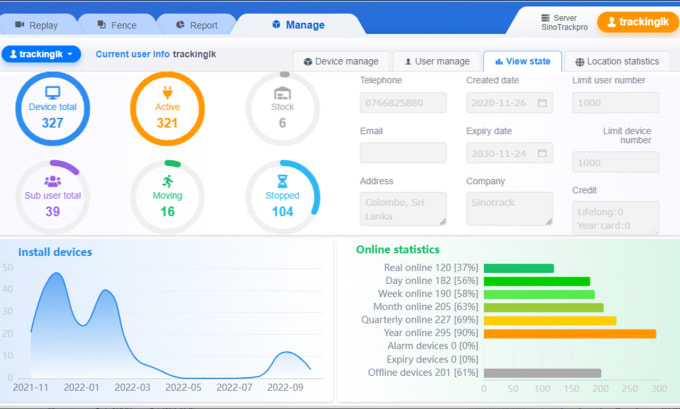Click the Report pie chart icon

pyautogui.click(x=180, y=25)
